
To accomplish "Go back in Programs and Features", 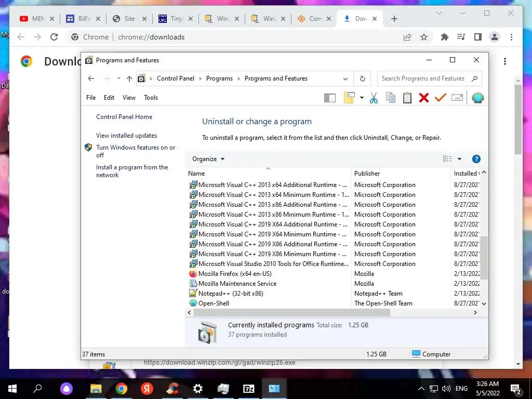I will (x=91, y=78).
